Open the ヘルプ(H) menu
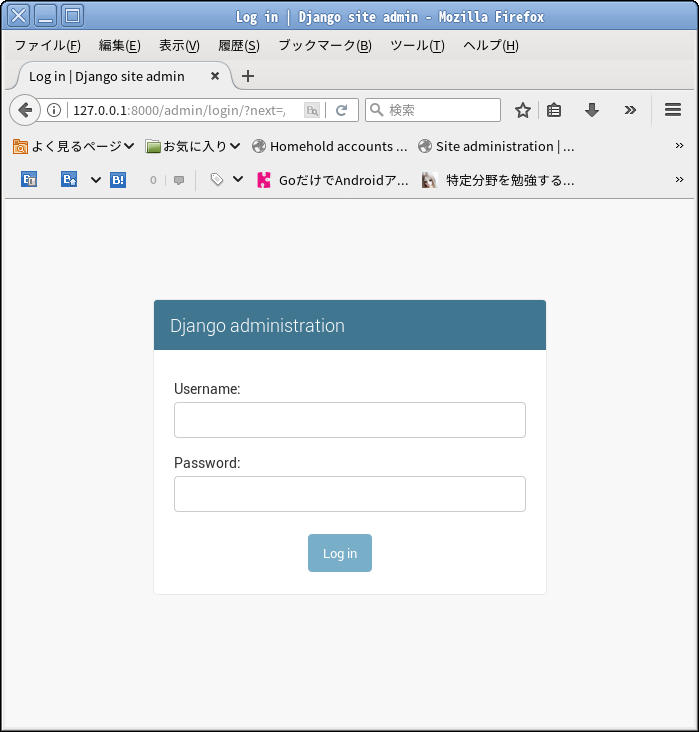This screenshot has height=732, width=699. [x=491, y=46]
